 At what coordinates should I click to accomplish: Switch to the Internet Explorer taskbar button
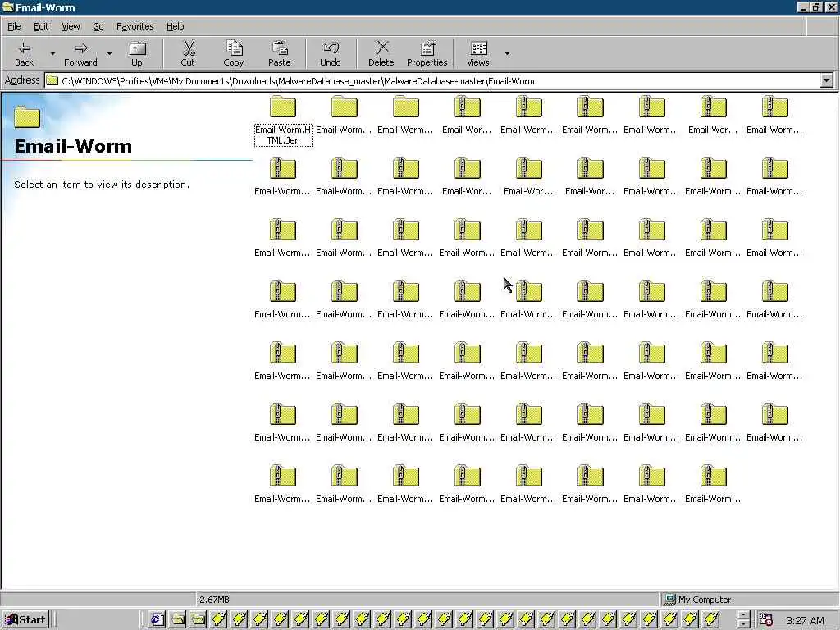pos(157,620)
